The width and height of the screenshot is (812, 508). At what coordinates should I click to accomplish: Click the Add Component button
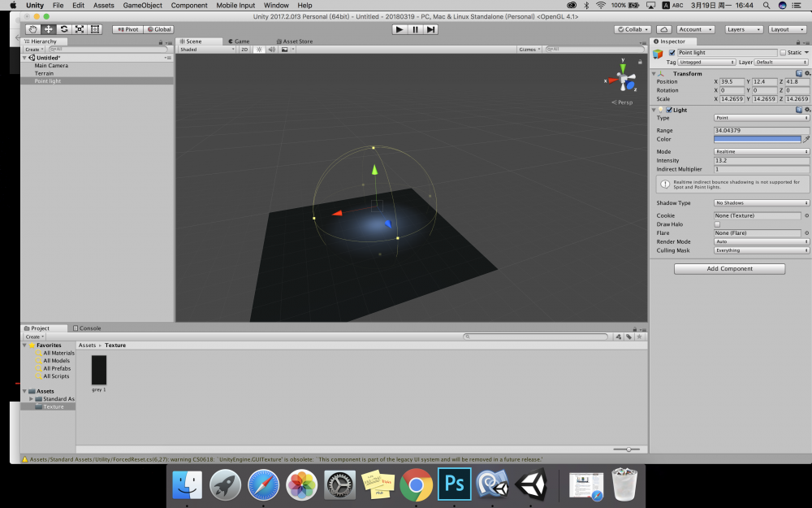pos(729,269)
